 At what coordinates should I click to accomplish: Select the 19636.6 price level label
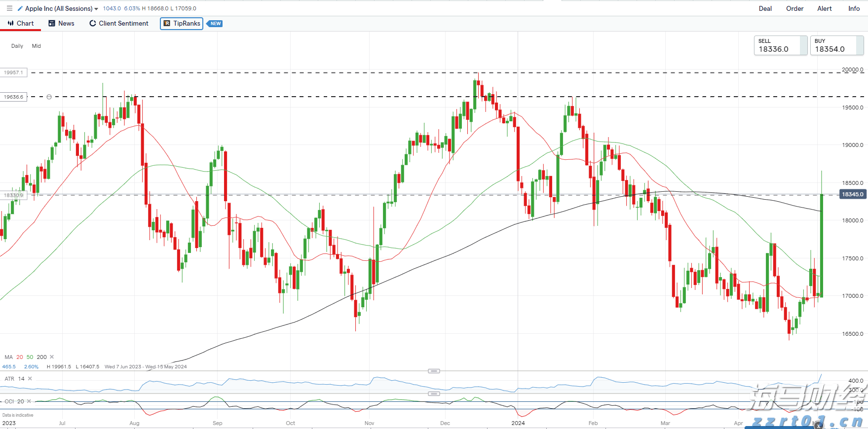point(13,97)
